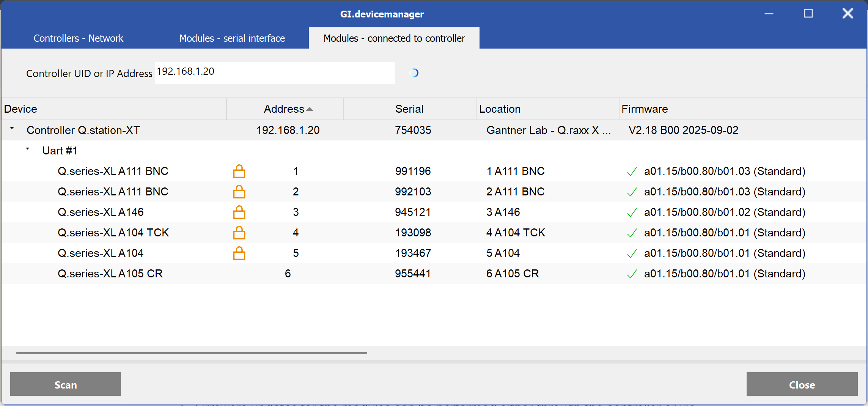Collapse the Uart #1 branch

click(x=28, y=149)
